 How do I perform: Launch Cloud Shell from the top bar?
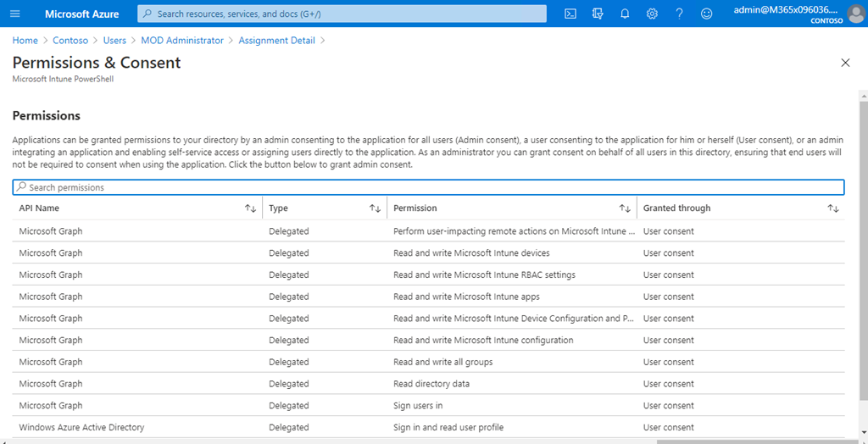pos(571,14)
